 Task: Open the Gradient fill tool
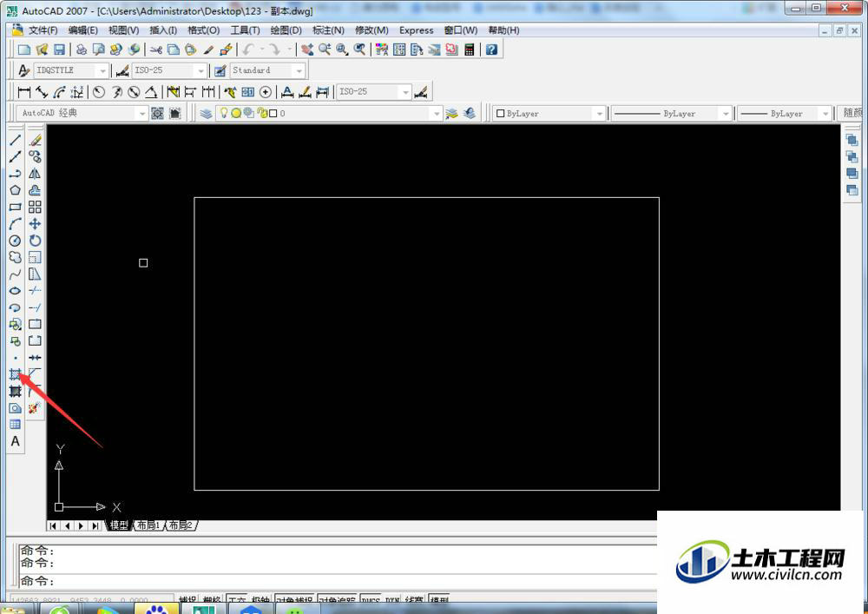click(x=15, y=392)
